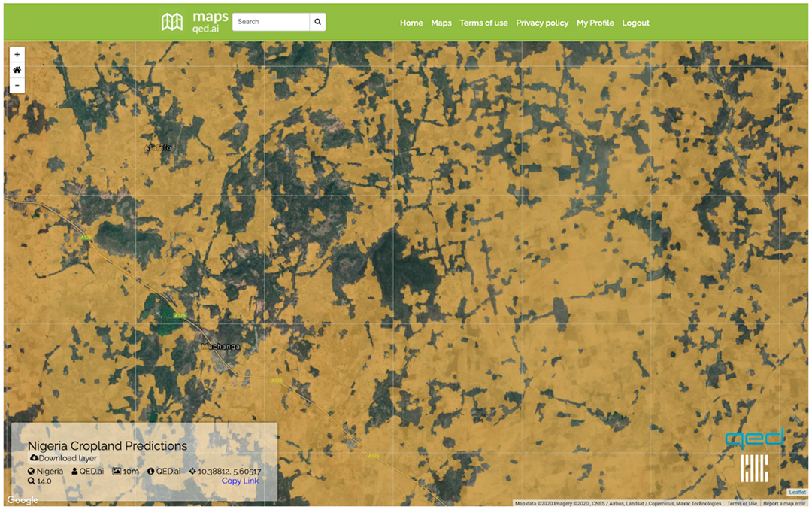Click the magnifier icon beside zoom level 14.0
Screen dimensions: 812x510
[x=32, y=481]
